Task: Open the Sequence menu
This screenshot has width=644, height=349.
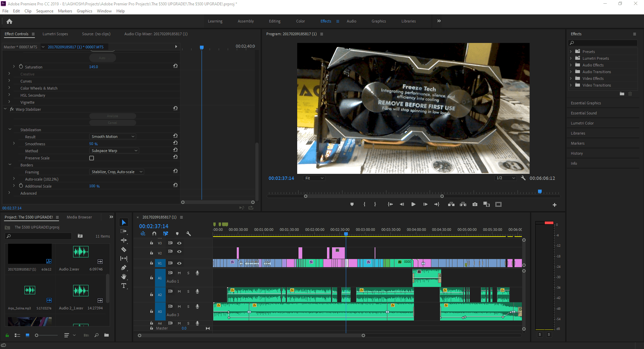Action: 44,11
